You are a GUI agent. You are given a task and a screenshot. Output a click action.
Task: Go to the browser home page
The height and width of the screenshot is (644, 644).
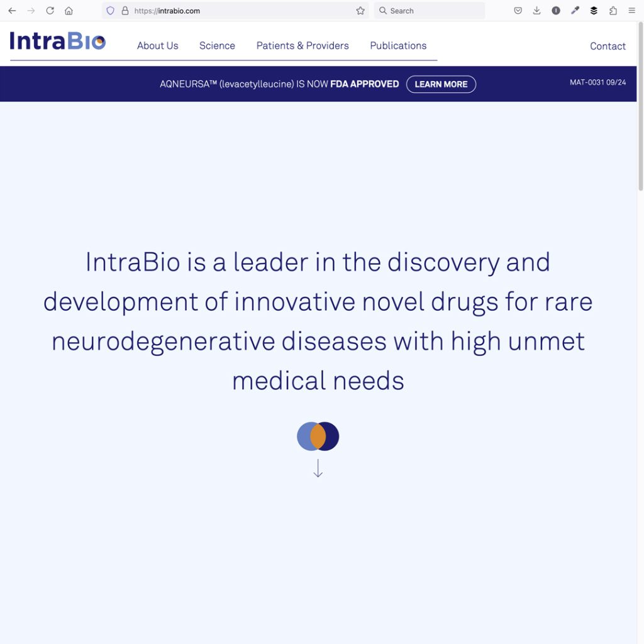point(69,11)
